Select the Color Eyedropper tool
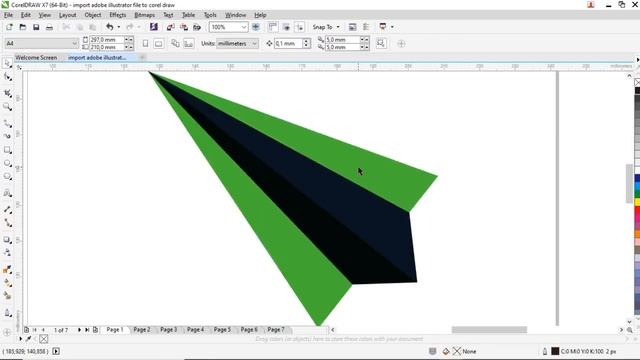 [x=7, y=269]
